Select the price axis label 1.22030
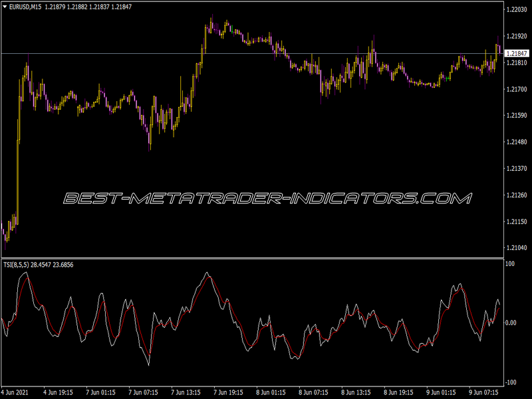Image resolution: width=532 pixels, height=399 pixels. point(517,9)
